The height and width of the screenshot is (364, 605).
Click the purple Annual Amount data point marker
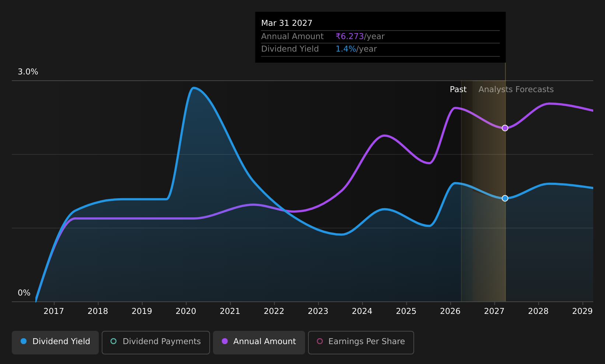point(505,128)
